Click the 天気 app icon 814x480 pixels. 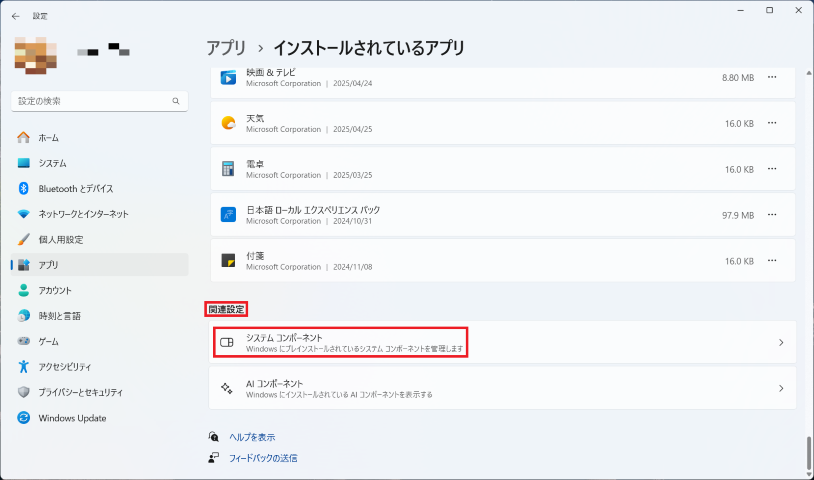(x=228, y=124)
